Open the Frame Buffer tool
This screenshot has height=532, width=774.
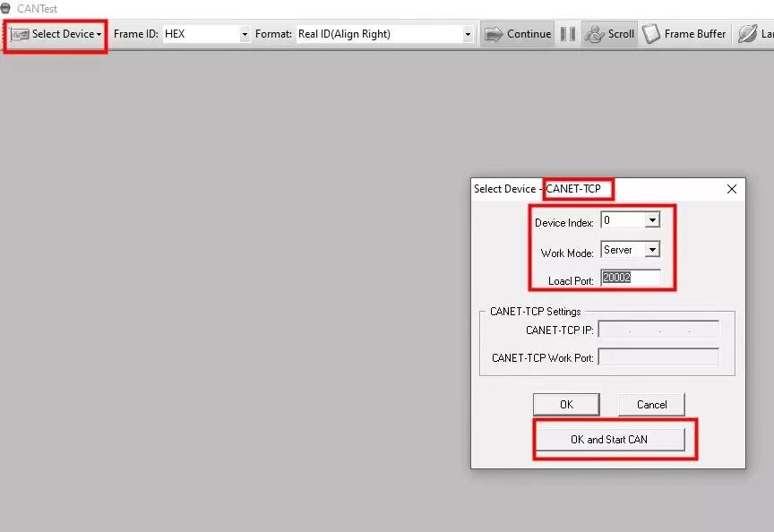point(684,34)
